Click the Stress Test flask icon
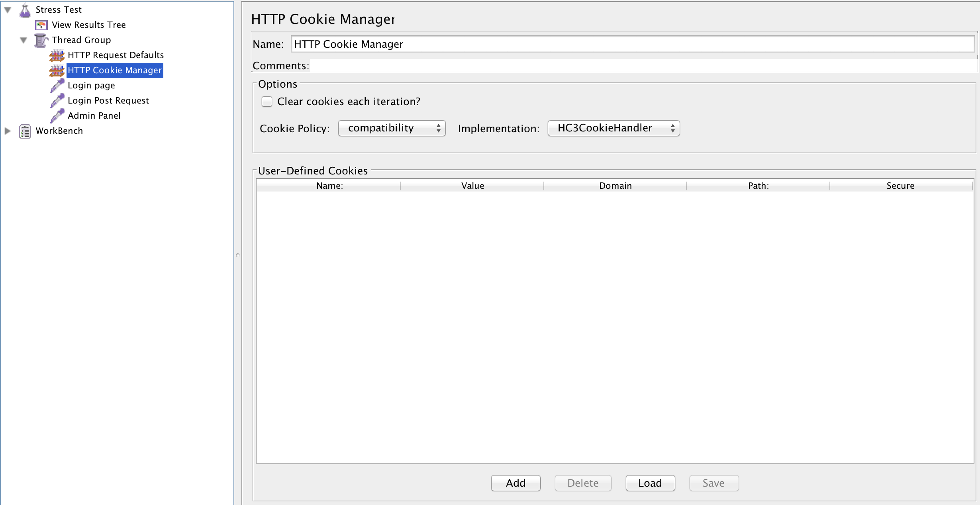 (x=25, y=10)
